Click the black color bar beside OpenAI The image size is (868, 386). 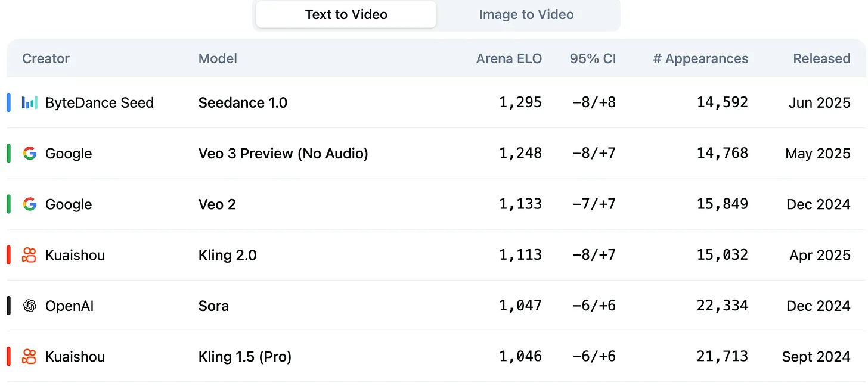coord(8,306)
